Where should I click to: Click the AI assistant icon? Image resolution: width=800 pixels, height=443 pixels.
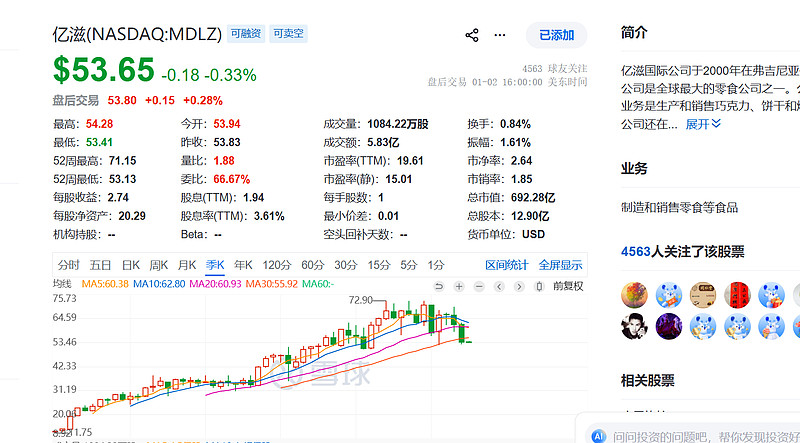599,437
